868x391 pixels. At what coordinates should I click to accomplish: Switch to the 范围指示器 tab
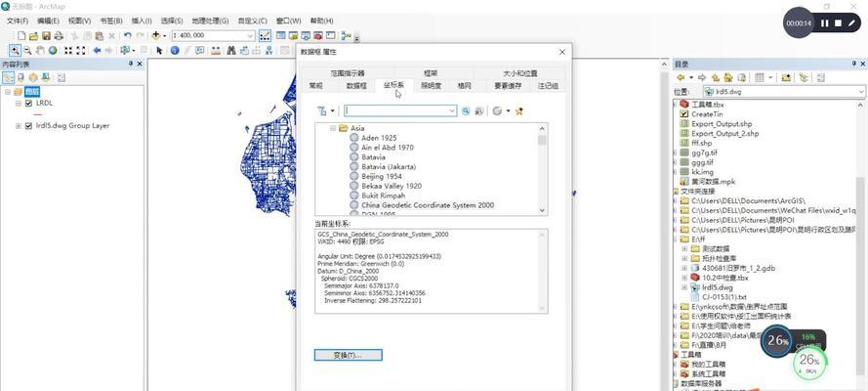click(x=348, y=73)
